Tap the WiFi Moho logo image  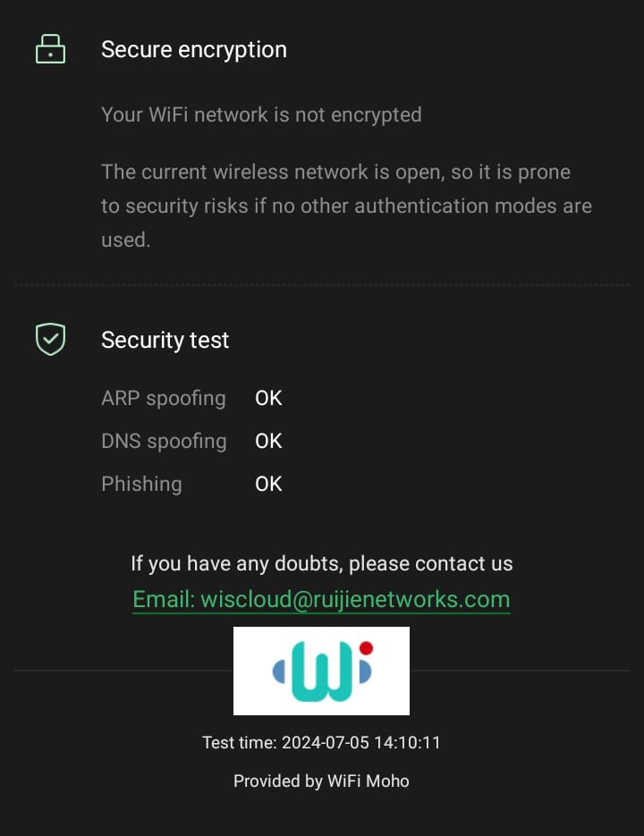[321, 671]
